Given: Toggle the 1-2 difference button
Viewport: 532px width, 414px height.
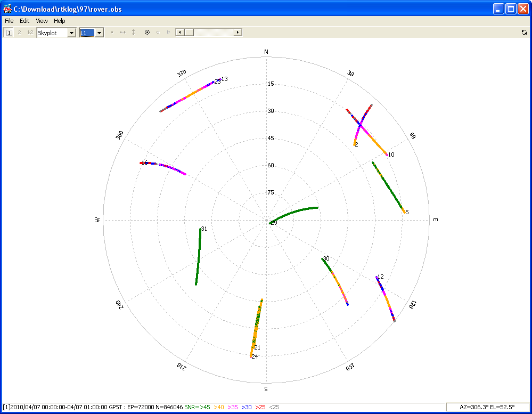Looking at the screenshot, I should (x=30, y=33).
